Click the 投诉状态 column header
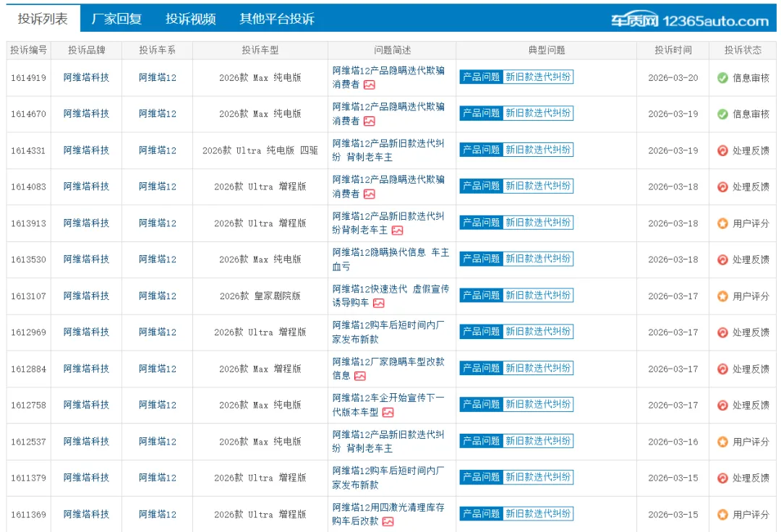Viewport: 781px width, 532px height. (x=743, y=51)
